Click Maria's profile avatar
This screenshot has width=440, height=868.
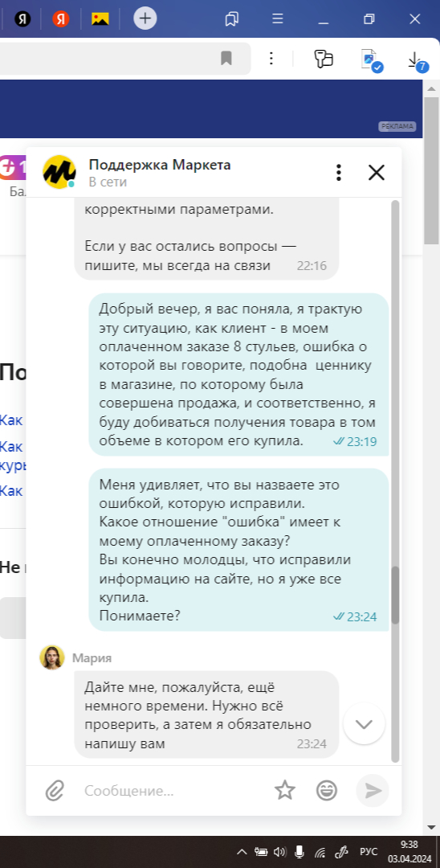click(x=52, y=657)
